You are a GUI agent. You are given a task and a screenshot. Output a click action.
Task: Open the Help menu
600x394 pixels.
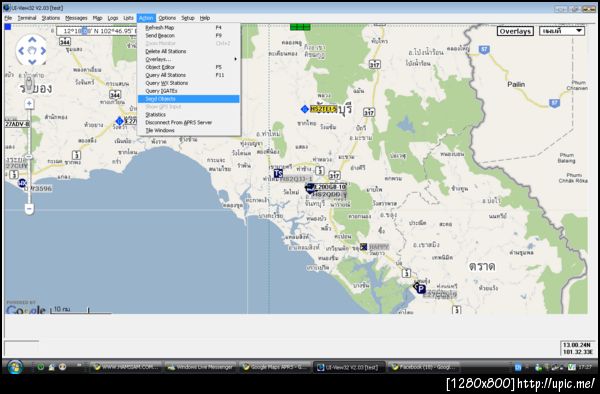(x=205, y=18)
